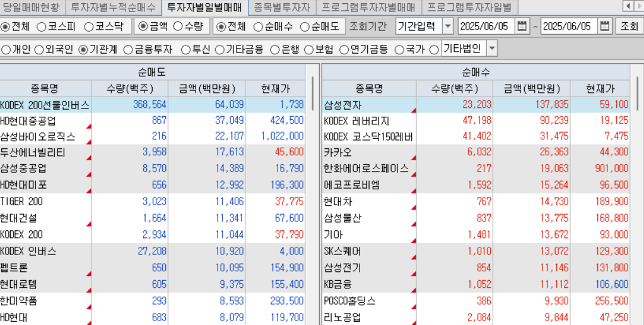The image size is (644, 325).
Task: Select 보험 radio button
Action: point(308,50)
